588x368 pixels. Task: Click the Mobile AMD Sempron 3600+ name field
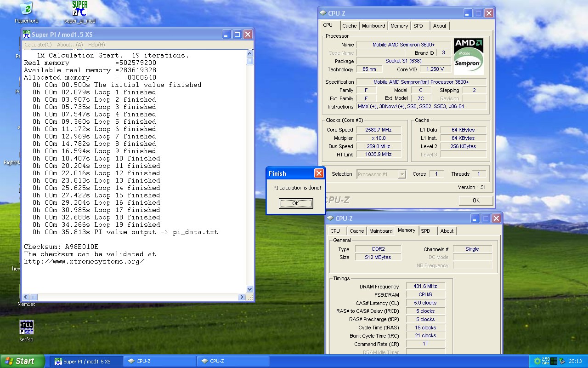point(404,45)
